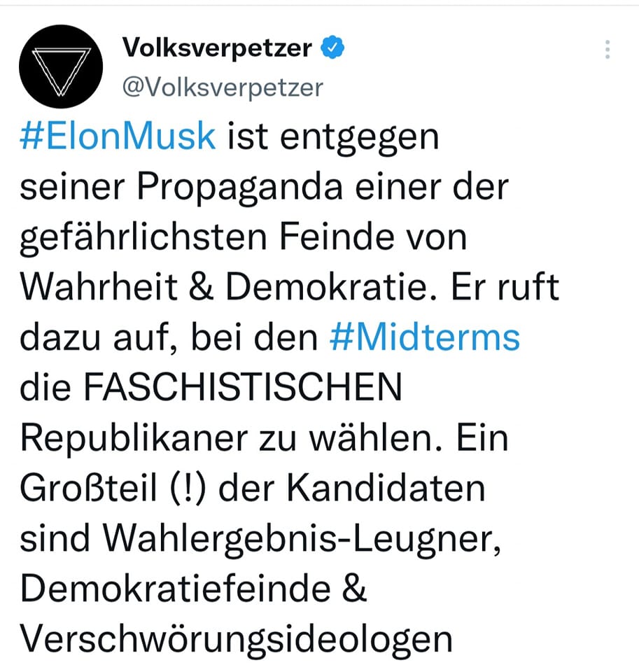Click the word Kandidaten in the tweet
This screenshot has height=672, width=639.
pos(386,488)
